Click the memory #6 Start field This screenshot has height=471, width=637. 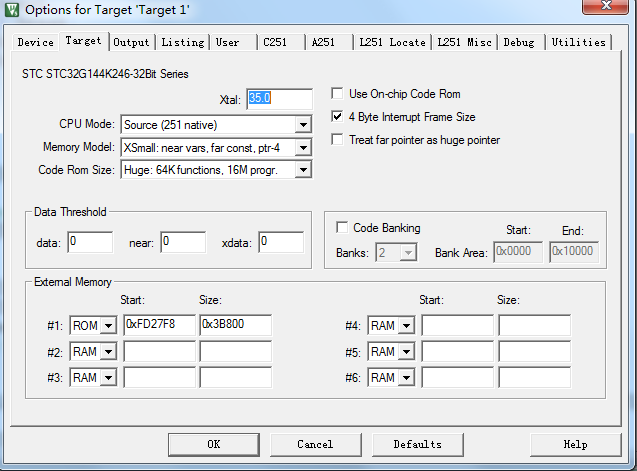click(458, 377)
